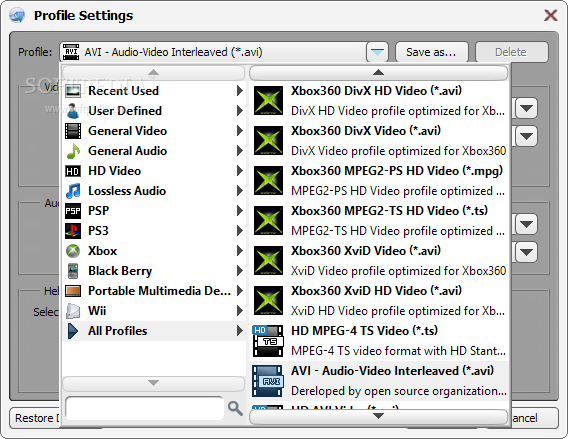This screenshot has width=568, height=439.
Task: Select the All Profiles category
Action: point(154,331)
